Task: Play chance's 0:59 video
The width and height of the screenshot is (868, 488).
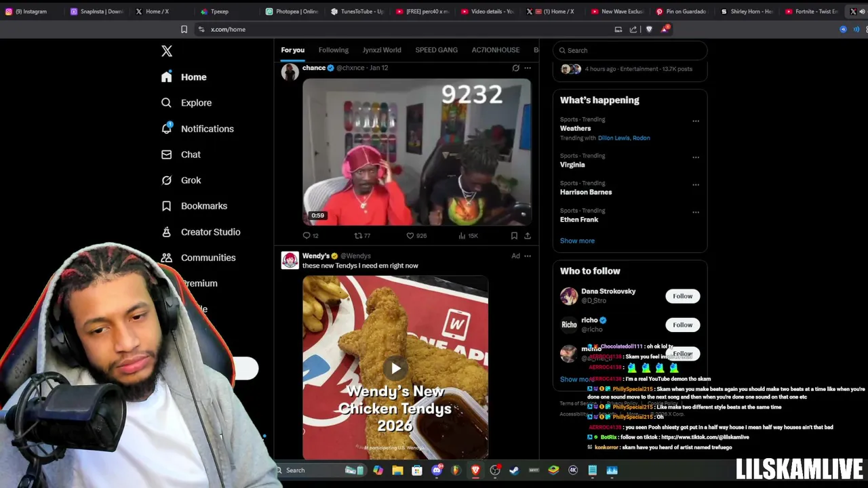Action: coord(417,152)
